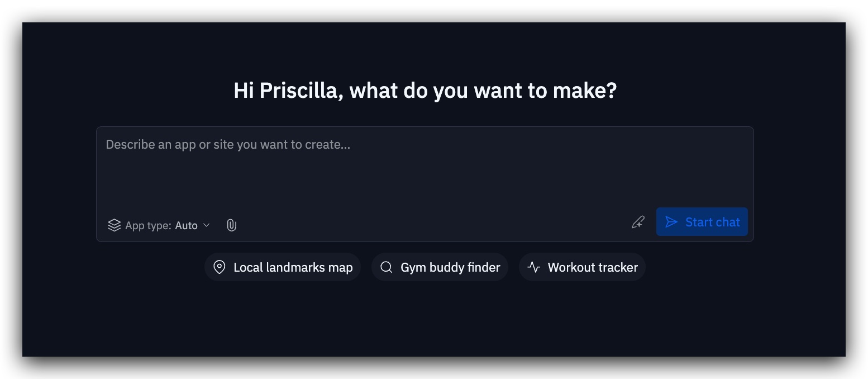Choose the Local landmarks map suggestion
The height and width of the screenshot is (379, 868).
283,267
